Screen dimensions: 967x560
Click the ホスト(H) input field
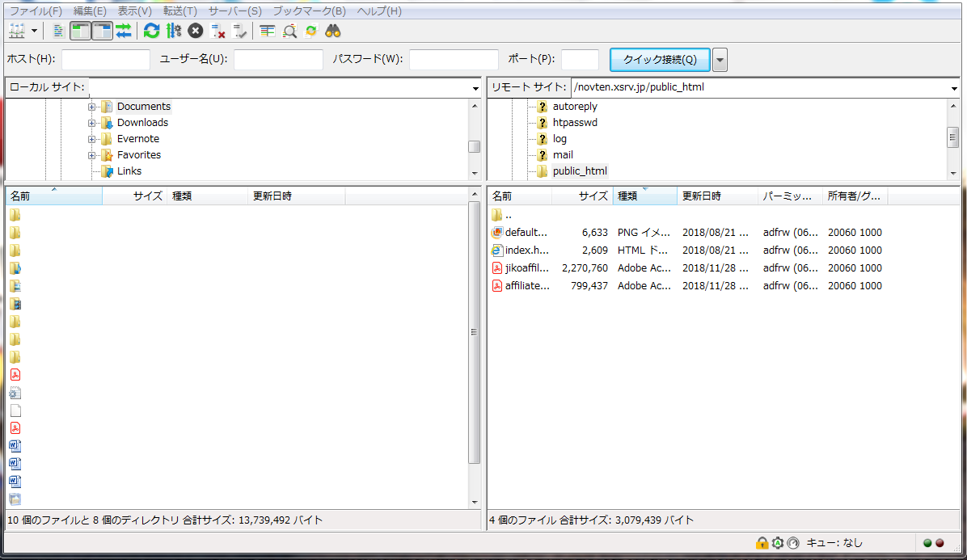(106, 60)
